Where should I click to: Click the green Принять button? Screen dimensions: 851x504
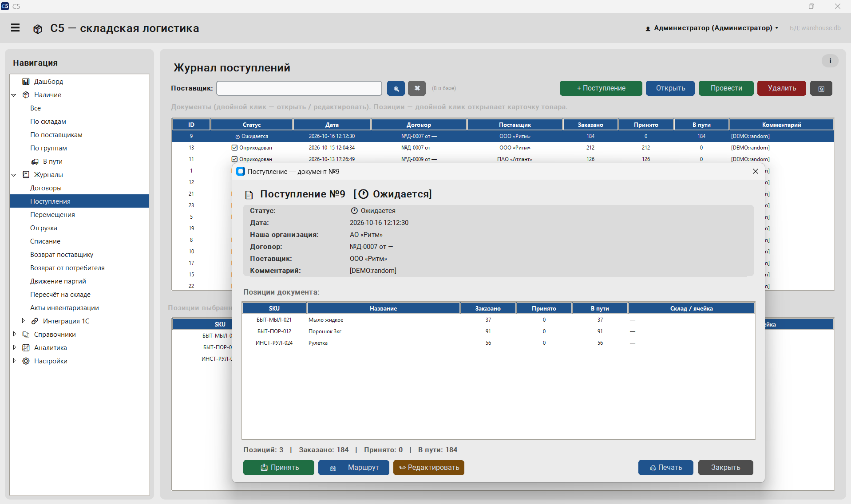[278, 468]
